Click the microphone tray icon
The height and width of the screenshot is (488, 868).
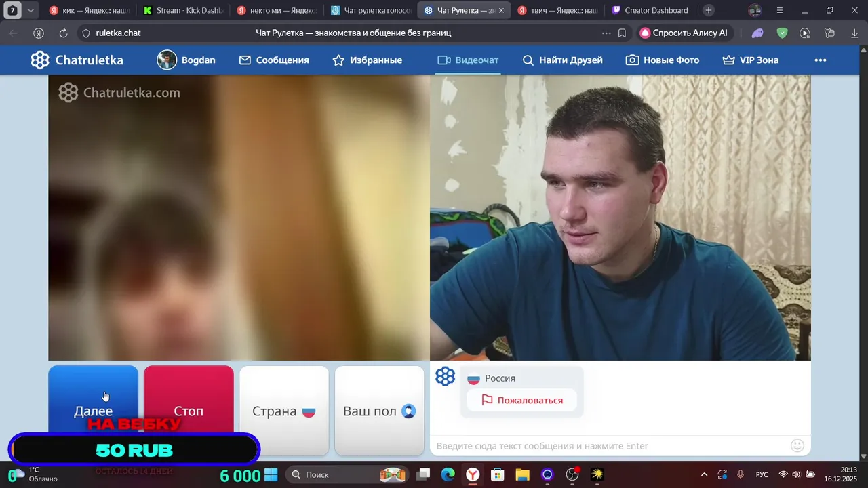[x=741, y=474]
